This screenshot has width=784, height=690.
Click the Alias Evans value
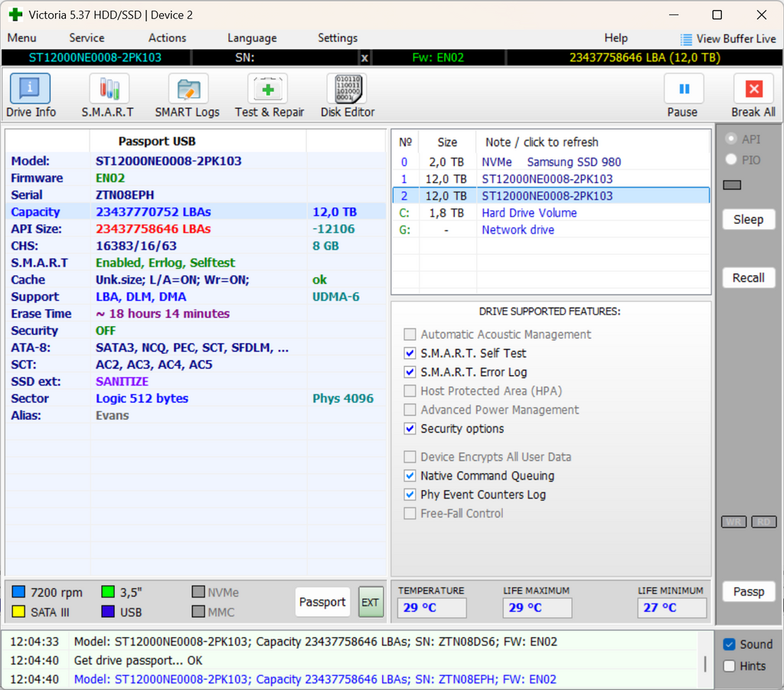coord(112,416)
